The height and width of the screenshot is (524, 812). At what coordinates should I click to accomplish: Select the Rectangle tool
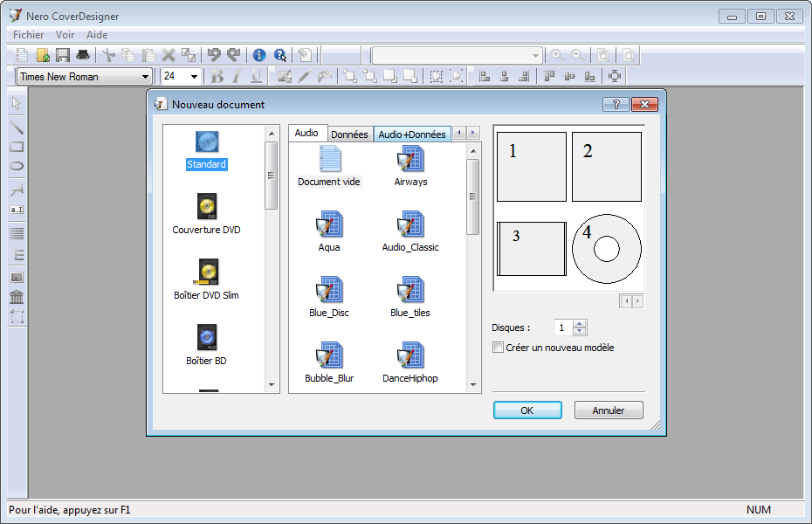[x=13, y=148]
